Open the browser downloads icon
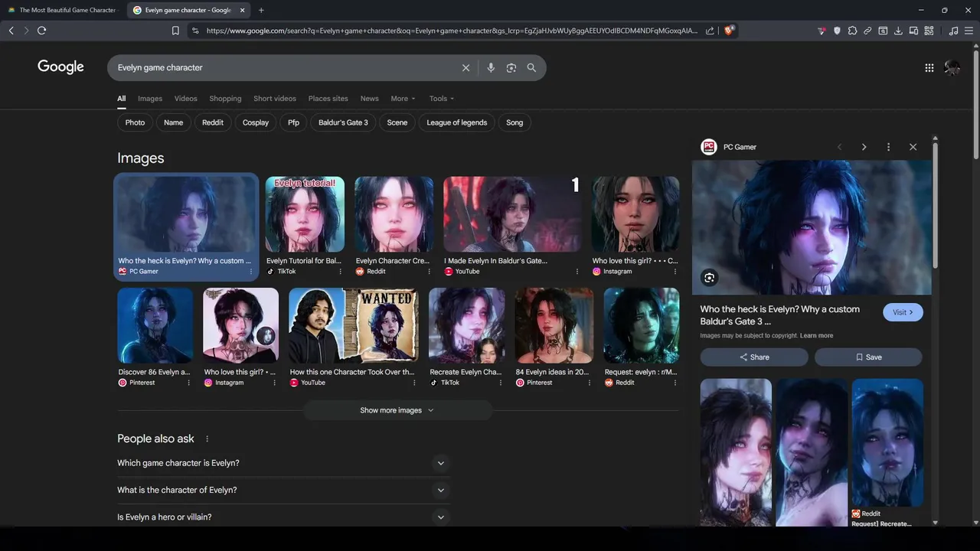This screenshot has height=551, width=980. pos(898,31)
